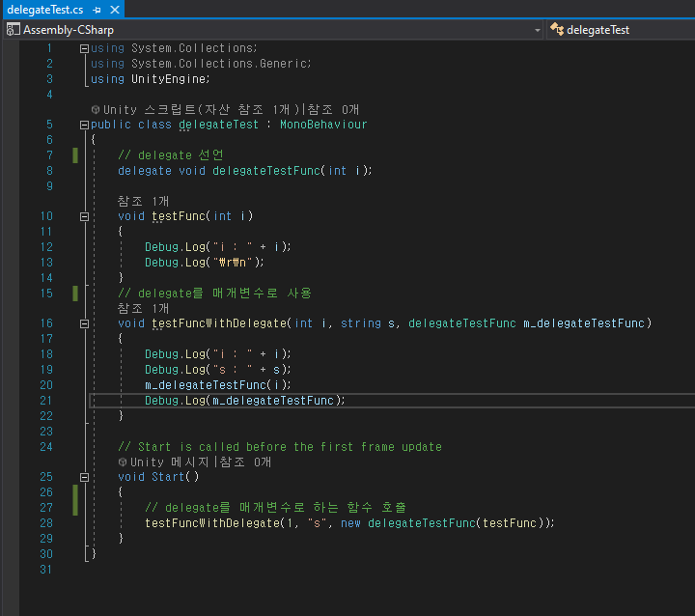Click the delegateTest class icon in navigation bar
Image resolution: width=695 pixels, height=616 pixels.
tap(557, 29)
